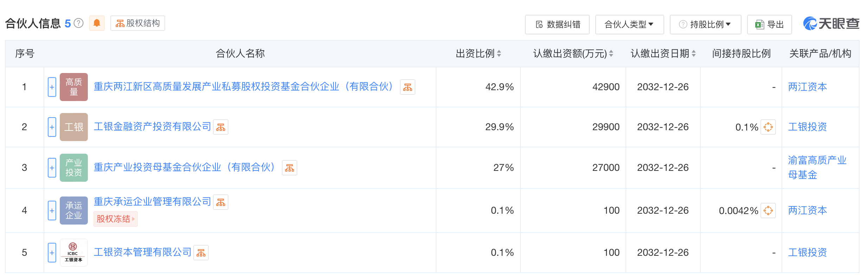
Task: Expand the 工银金融资产投资 row plus toggle
Action: coord(52,127)
